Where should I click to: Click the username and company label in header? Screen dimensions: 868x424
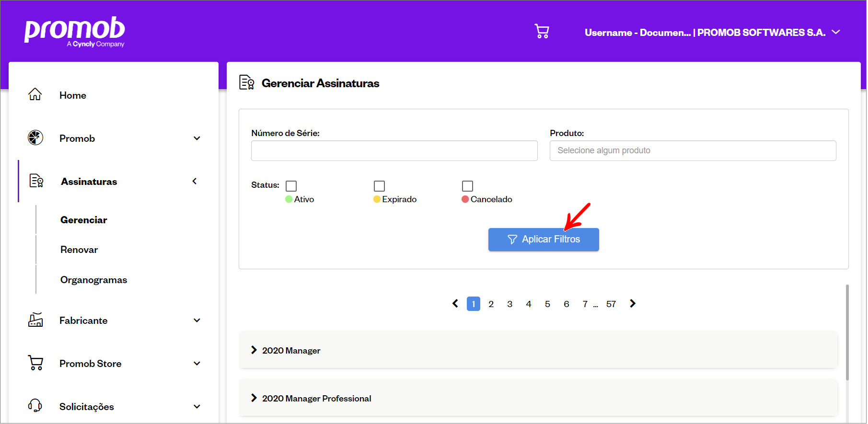705,33
